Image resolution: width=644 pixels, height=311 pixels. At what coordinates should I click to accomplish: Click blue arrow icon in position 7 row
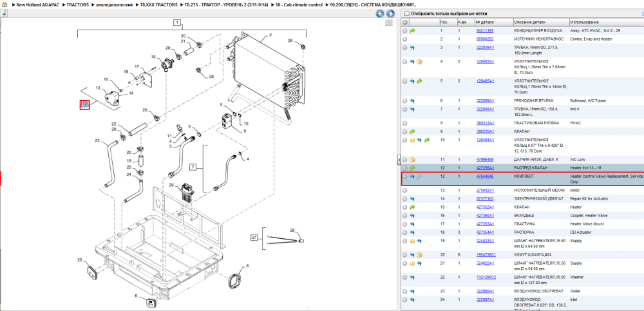(412, 109)
